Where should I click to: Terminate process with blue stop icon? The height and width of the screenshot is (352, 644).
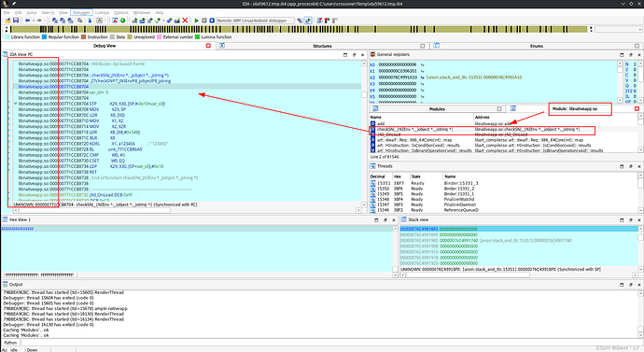point(212,21)
